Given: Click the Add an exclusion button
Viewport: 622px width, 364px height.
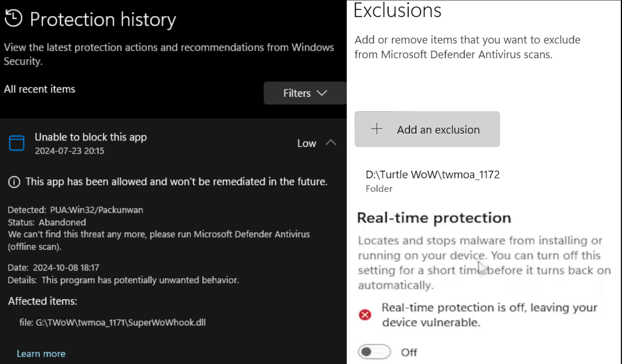Looking at the screenshot, I should coord(427,129).
